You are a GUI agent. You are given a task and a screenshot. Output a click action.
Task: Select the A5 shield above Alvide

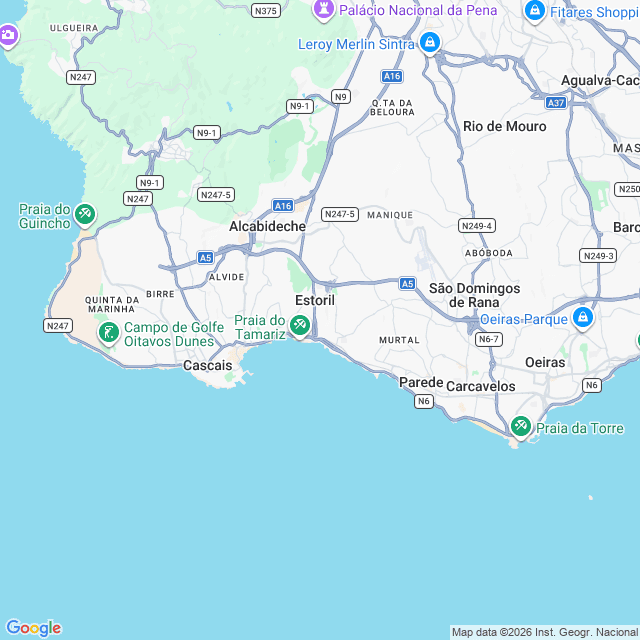pos(205,258)
